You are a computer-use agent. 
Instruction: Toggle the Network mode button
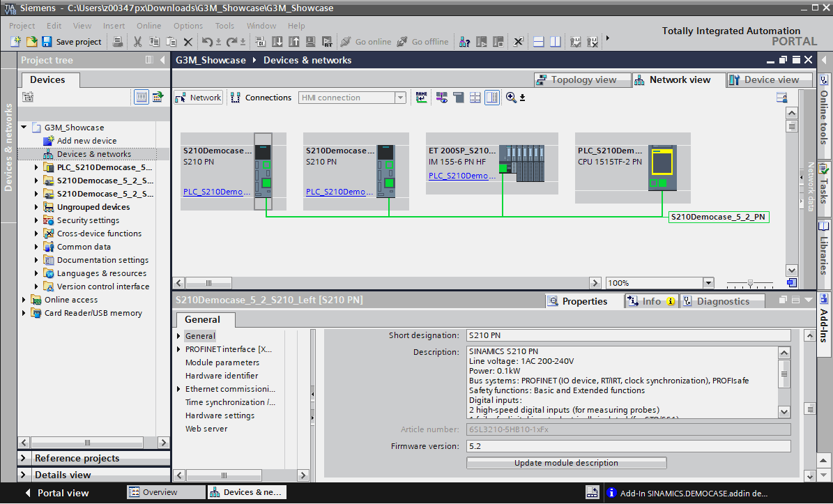[199, 98]
